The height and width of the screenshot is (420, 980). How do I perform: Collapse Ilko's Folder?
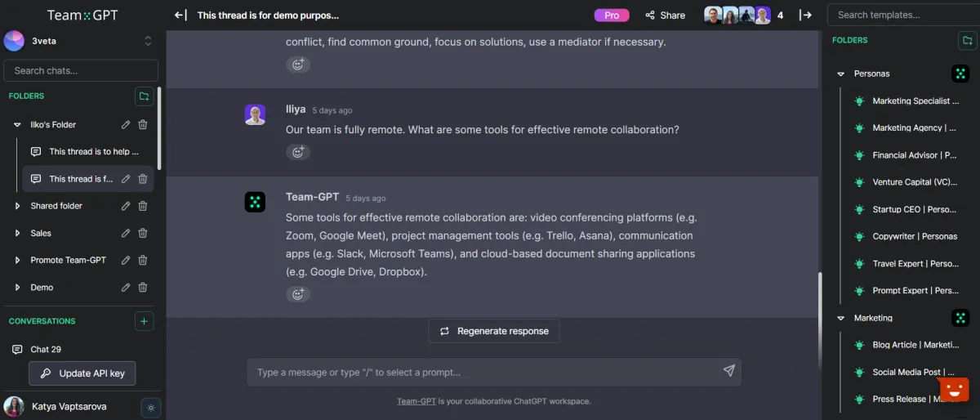[x=17, y=125]
